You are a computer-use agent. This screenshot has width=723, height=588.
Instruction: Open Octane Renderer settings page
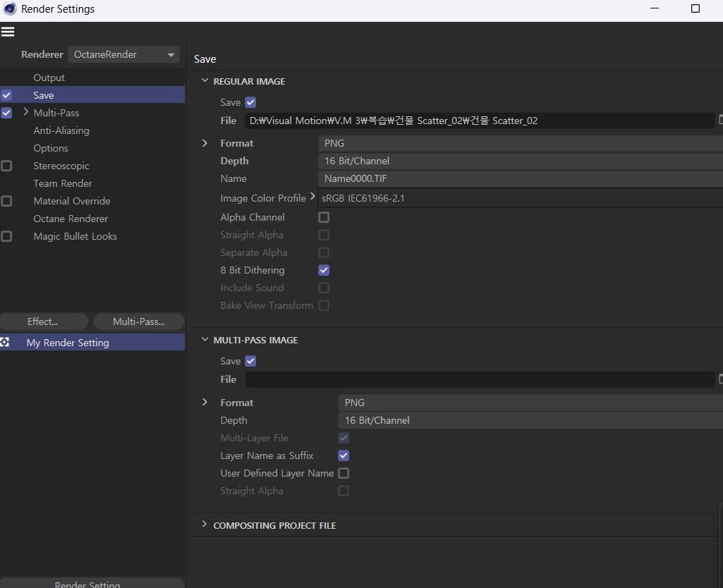(x=71, y=219)
